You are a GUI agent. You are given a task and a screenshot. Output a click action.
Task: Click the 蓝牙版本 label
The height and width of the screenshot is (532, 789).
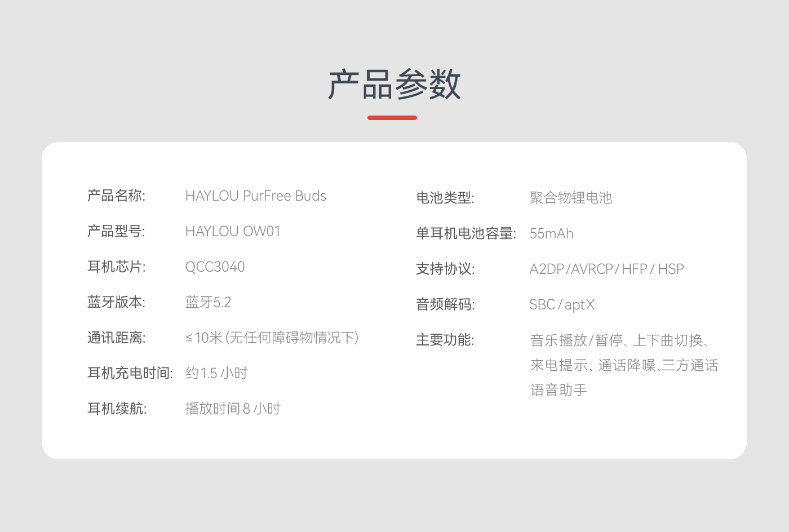coord(116,302)
